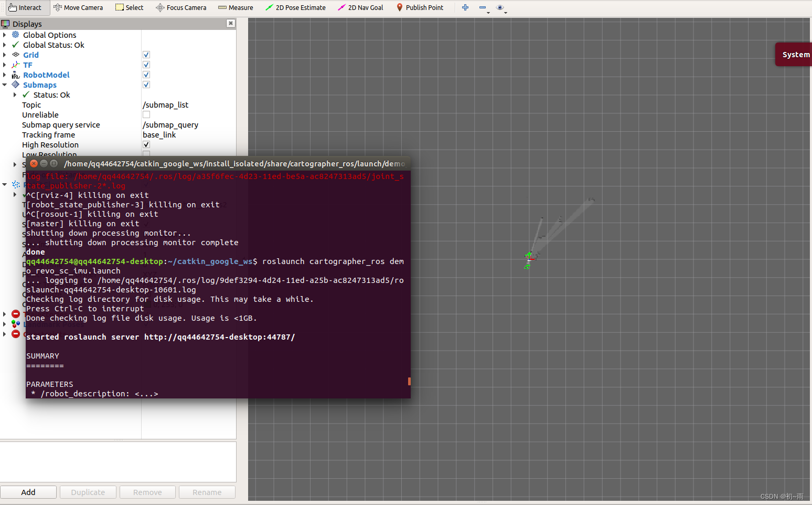Click the Global Options gear icon
Screen dimensions: 812x505
click(16, 35)
